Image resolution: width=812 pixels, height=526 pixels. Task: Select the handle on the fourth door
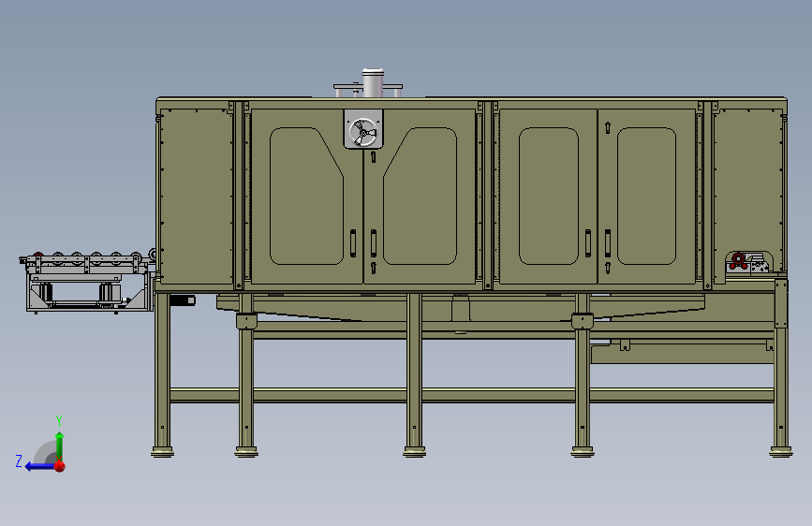click(x=608, y=243)
